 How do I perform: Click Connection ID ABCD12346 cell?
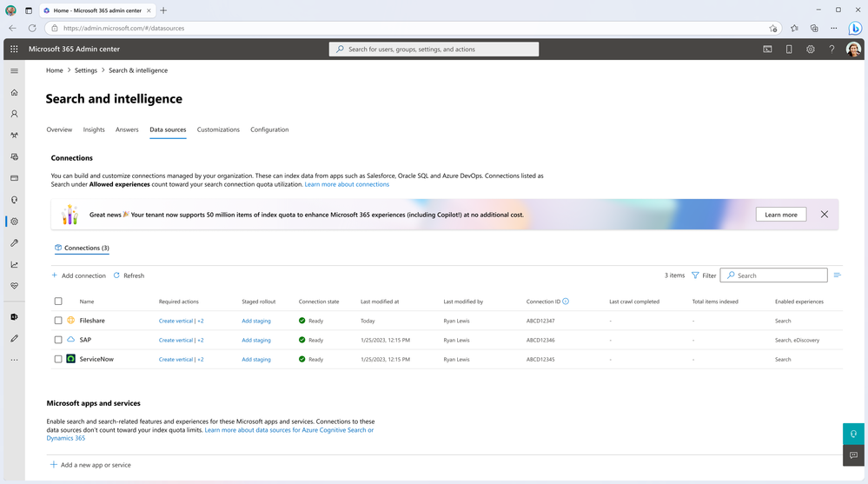pos(540,341)
